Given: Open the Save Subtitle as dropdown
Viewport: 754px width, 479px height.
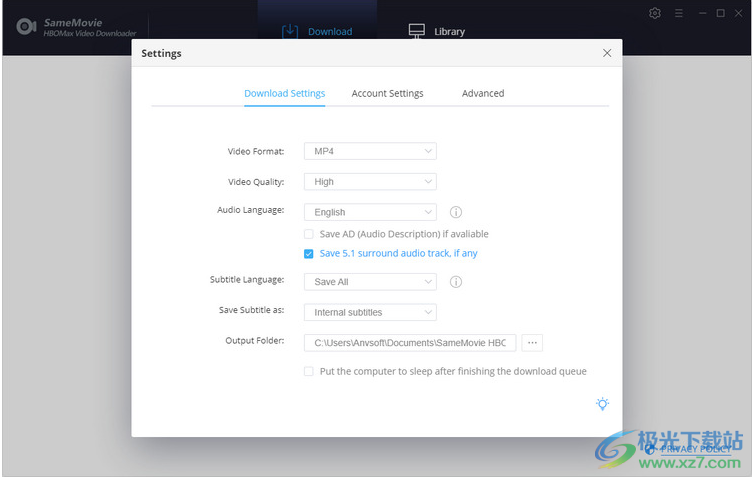Looking at the screenshot, I should click(x=370, y=312).
